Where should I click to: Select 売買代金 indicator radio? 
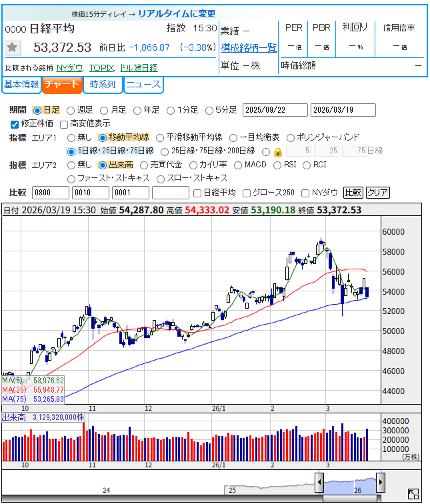point(144,165)
